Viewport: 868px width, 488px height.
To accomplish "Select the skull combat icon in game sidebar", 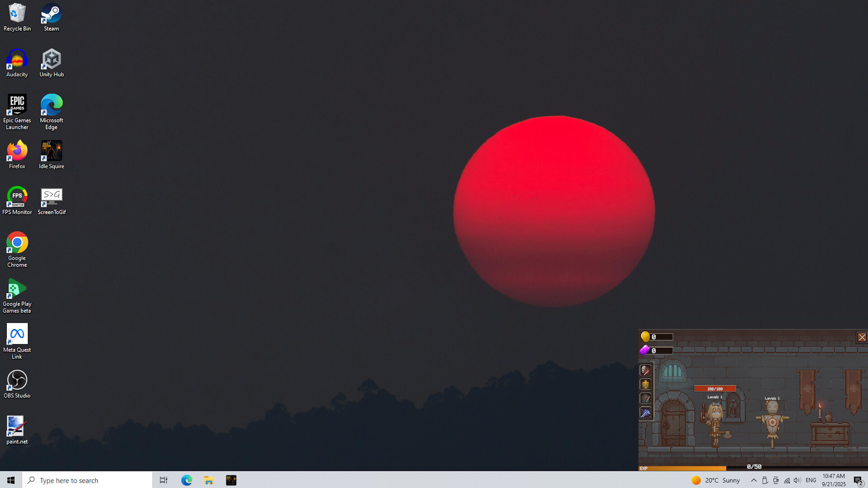I will pyautogui.click(x=646, y=371).
